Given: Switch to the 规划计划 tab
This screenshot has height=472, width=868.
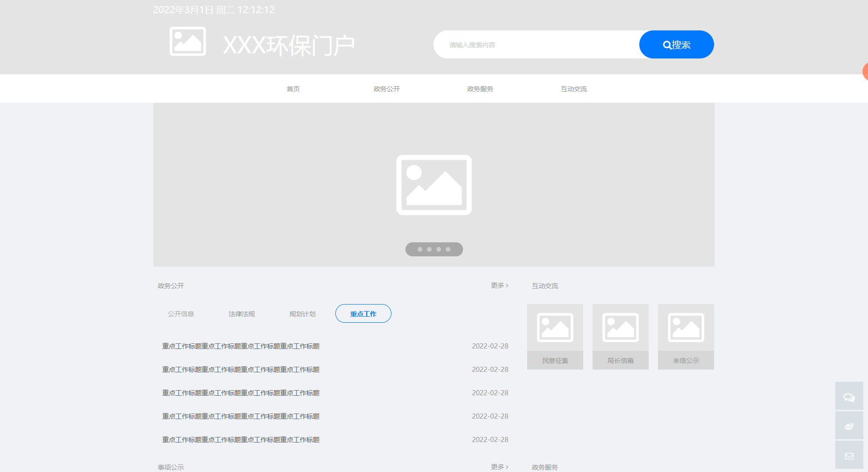Looking at the screenshot, I should (x=303, y=314).
